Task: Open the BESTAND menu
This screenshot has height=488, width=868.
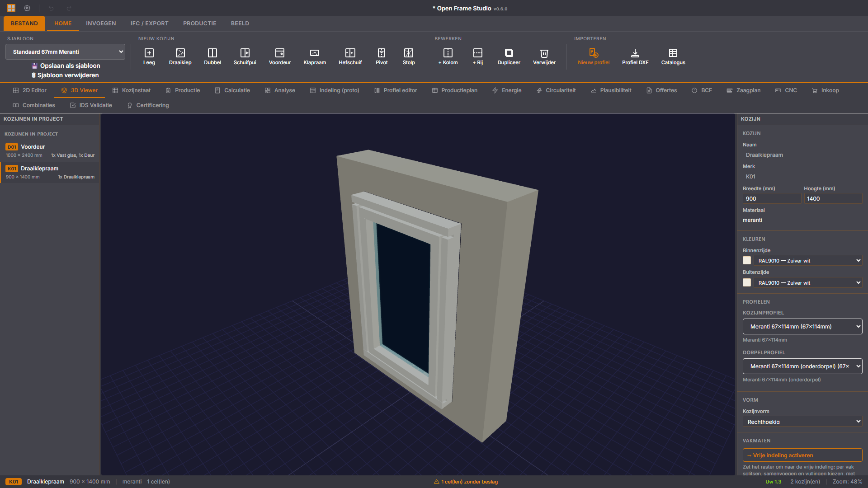Action: [24, 23]
